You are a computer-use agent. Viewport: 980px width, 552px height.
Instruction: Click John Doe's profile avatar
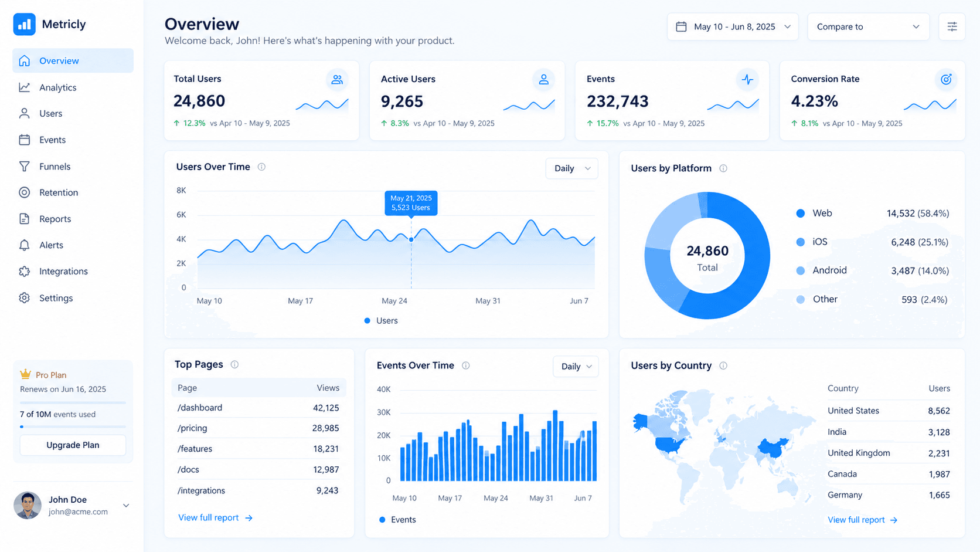point(28,505)
